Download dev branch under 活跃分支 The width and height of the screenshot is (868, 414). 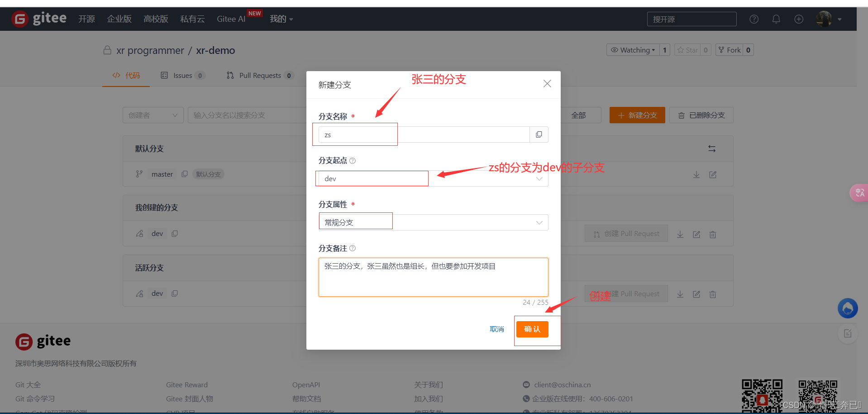click(x=680, y=294)
